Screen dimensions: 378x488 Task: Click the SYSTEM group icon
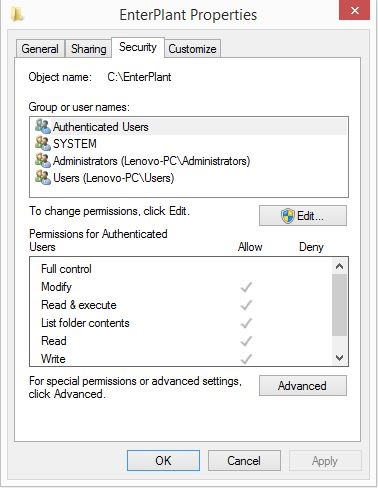tap(43, 144)
